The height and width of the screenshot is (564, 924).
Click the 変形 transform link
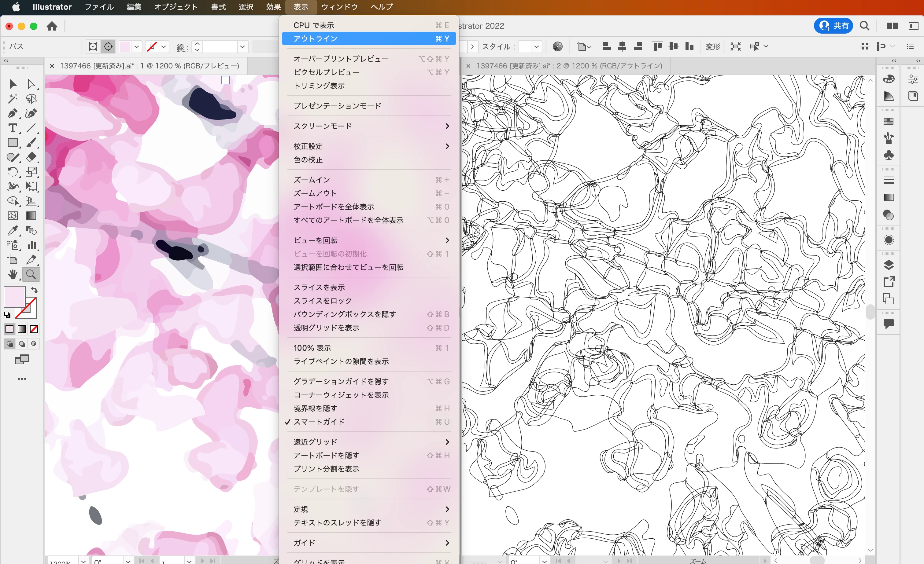(712, 46)
